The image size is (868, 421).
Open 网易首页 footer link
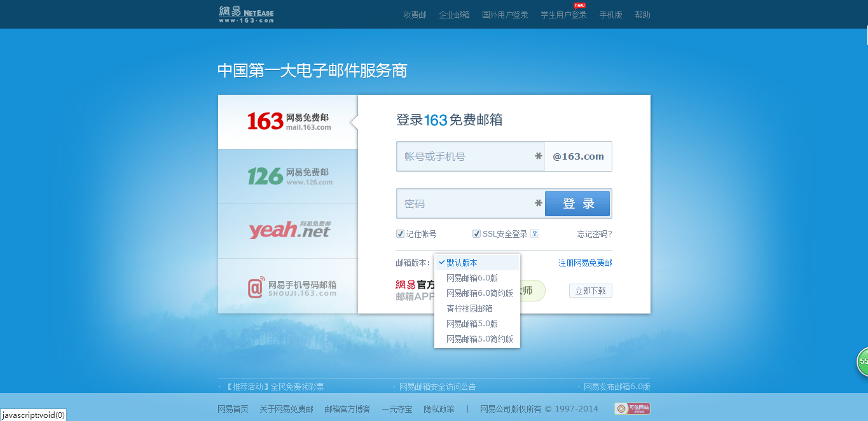click(233, 409)
